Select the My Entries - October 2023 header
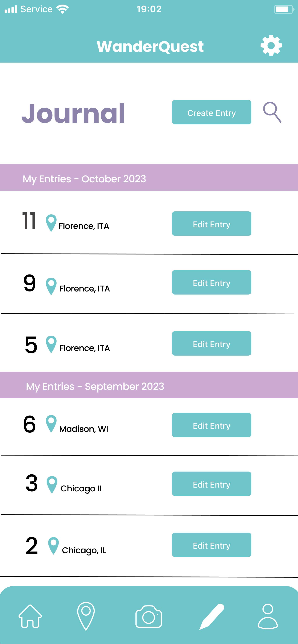 click(x=149, y=177)
